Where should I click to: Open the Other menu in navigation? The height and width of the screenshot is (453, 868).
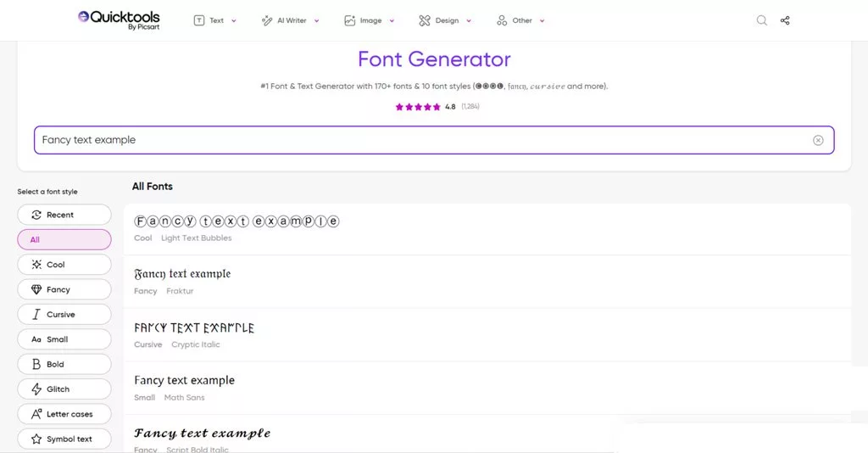520,20
